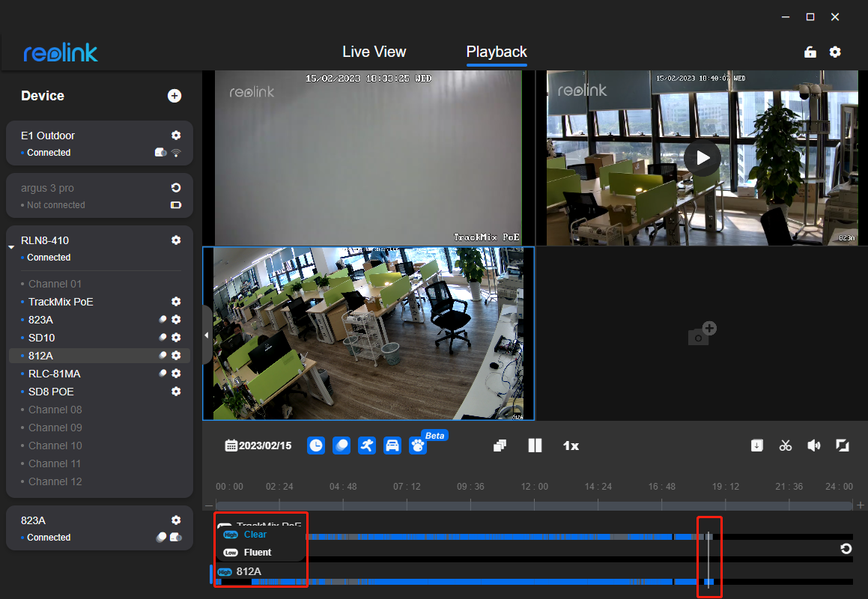Select Channel 08 in the device list

[55, 410]
